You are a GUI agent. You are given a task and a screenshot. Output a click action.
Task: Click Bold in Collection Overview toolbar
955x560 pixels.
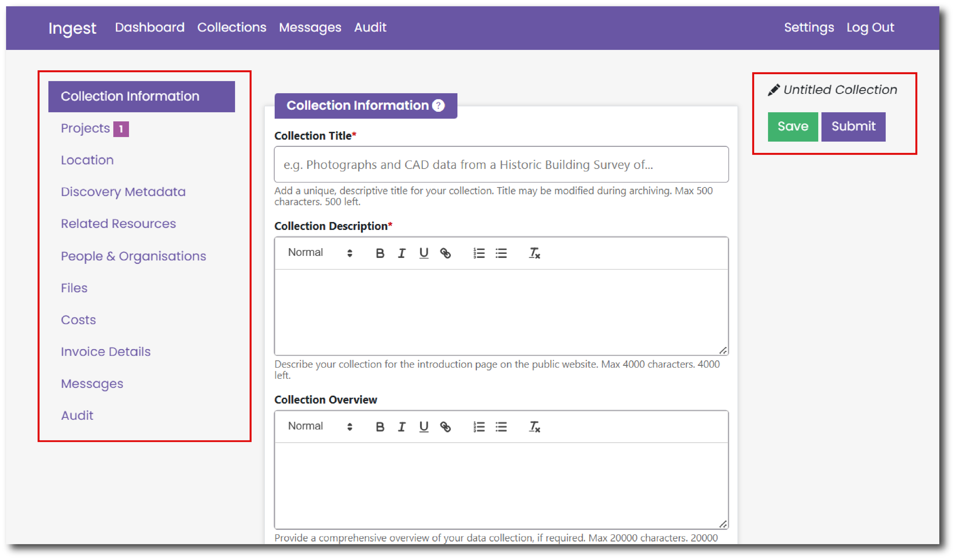click(380, 427)
